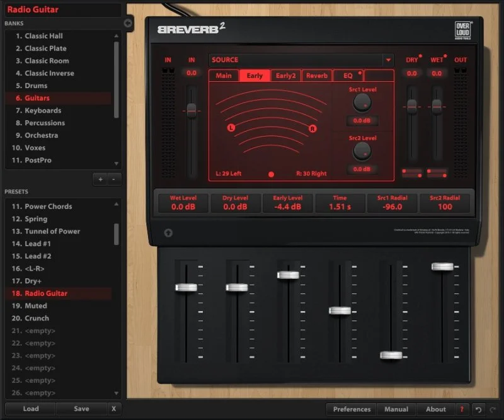The height and width of the screenshot is (420, 504).
Task: Click the X delete preset button
Action: (x=114, y=409)
